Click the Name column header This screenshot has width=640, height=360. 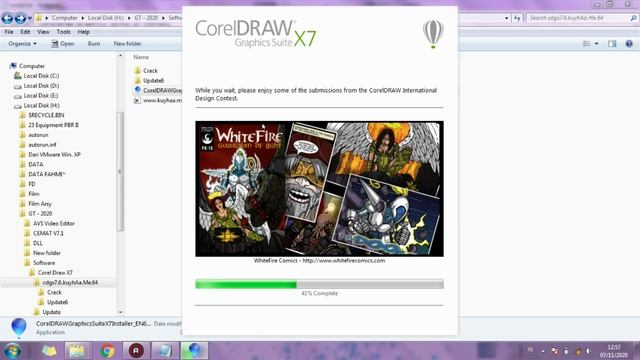(141, 57)
